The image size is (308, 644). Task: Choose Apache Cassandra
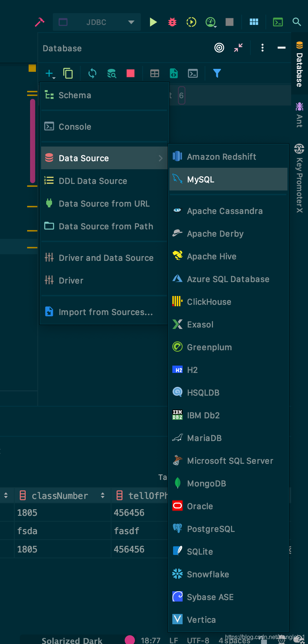pos(228,211)
